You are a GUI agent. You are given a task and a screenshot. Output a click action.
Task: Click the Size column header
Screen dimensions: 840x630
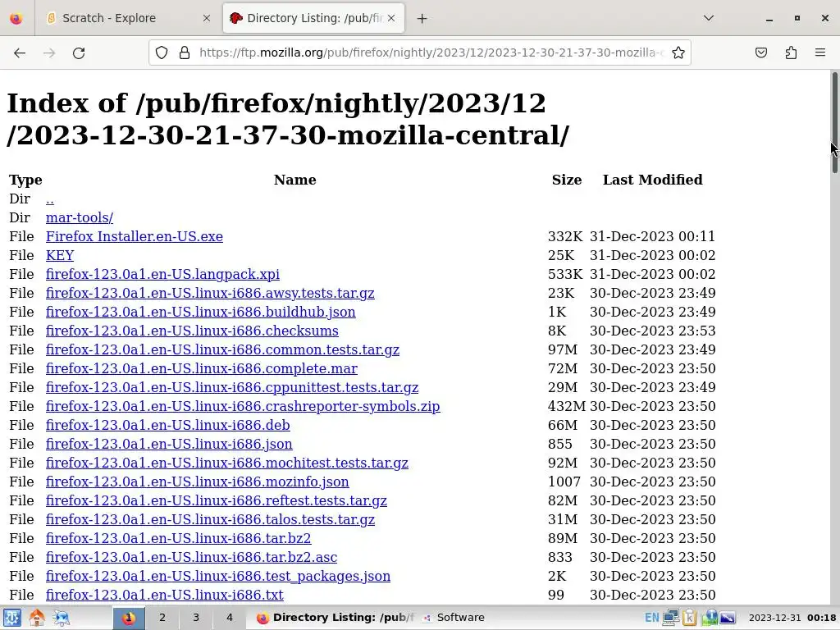click(x=567, y=180)
